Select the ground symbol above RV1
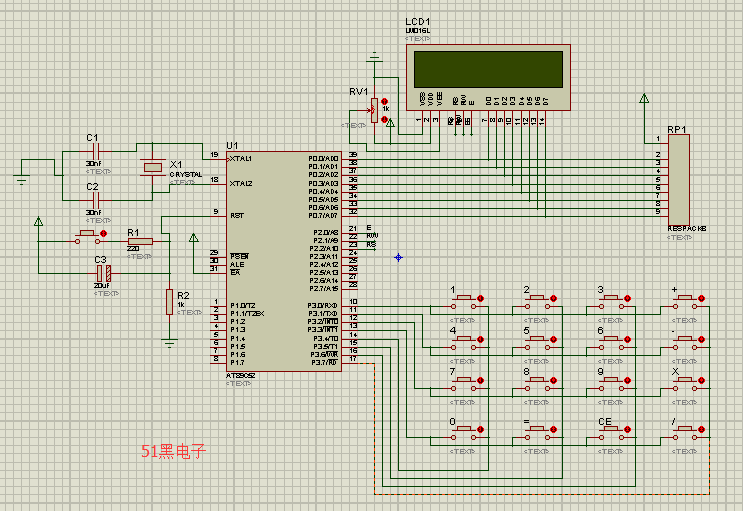The height and width of the screenshot is (511, 743). [375, 57]
